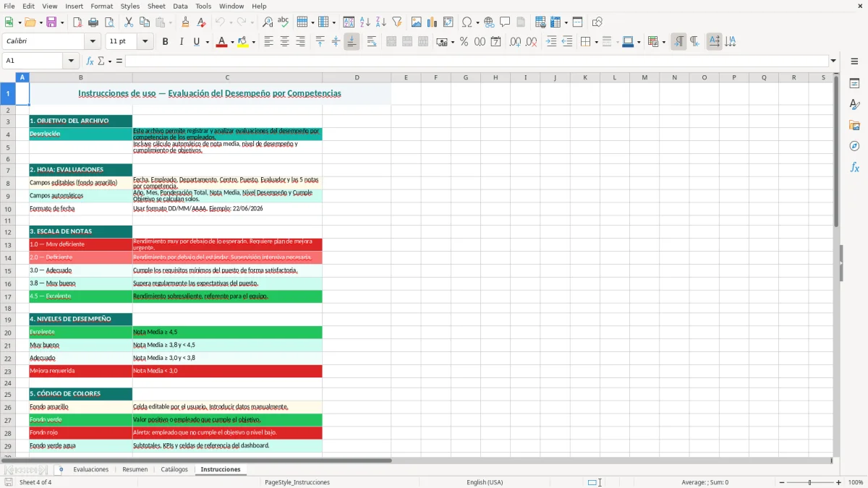The image size is (868, 488).
Task: Click the Save document icon
Action: coord(51,22)
